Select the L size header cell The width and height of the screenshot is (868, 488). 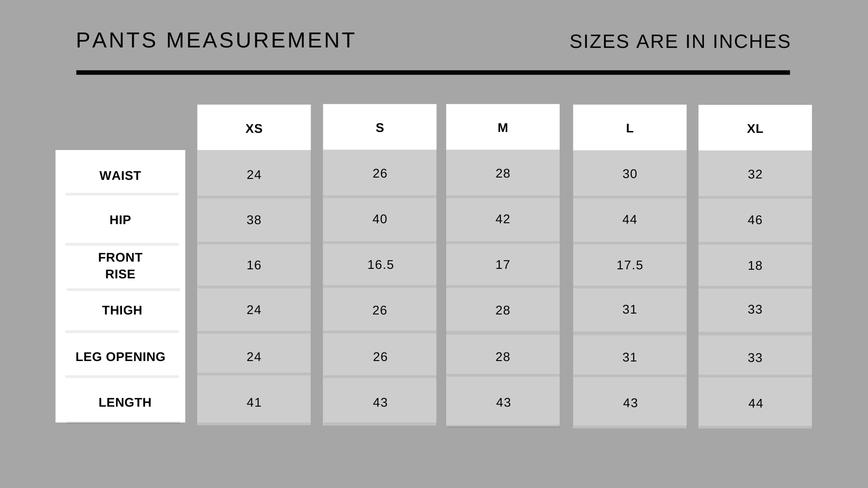629,128
